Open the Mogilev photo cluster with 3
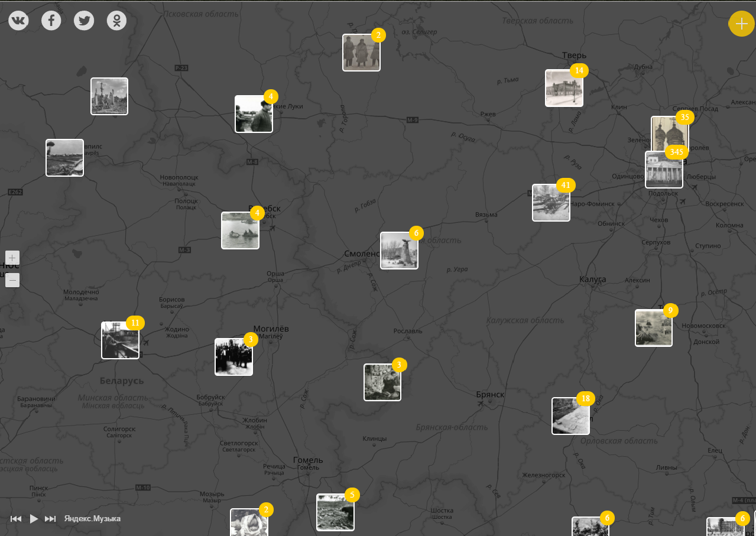Screen dimensions: 756x536 (233, 357)
